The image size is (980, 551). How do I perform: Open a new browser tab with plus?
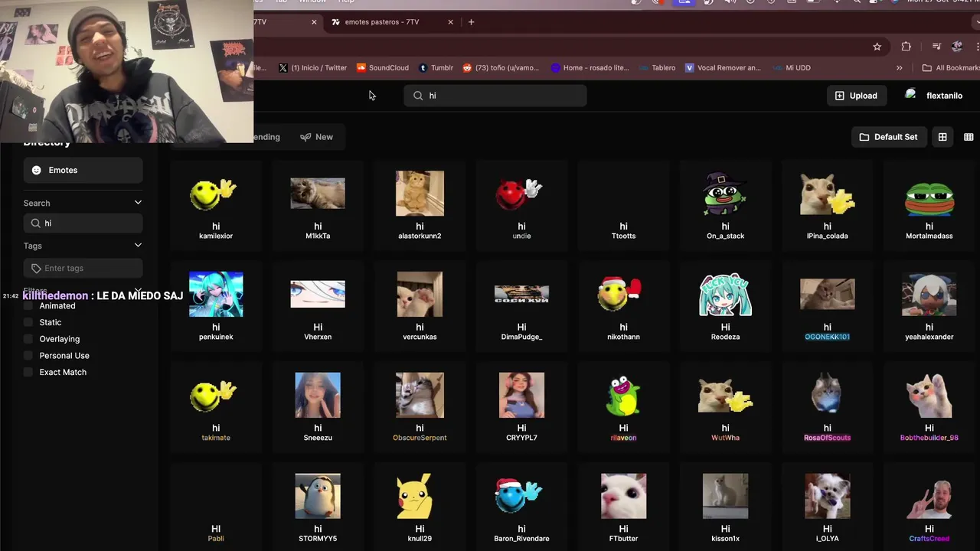point(471,22)
